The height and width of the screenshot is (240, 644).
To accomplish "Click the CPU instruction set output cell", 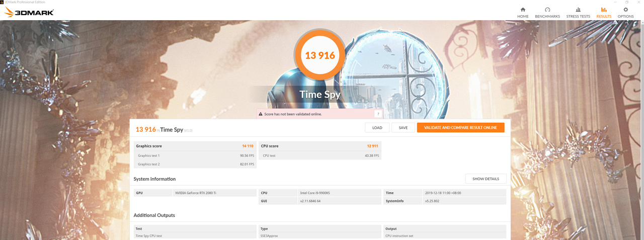I will point(445,235).
